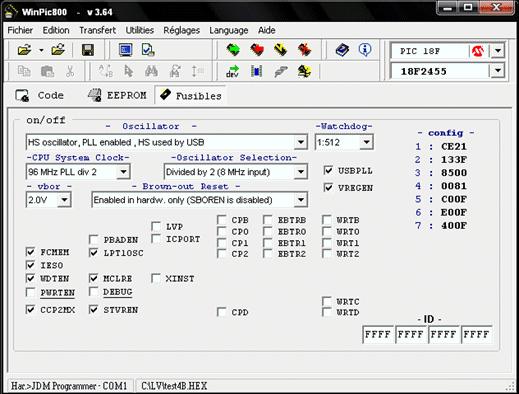The image size is (519, 394).
Task: Click the first ID FFFF field
Action: tap(378, 334)
